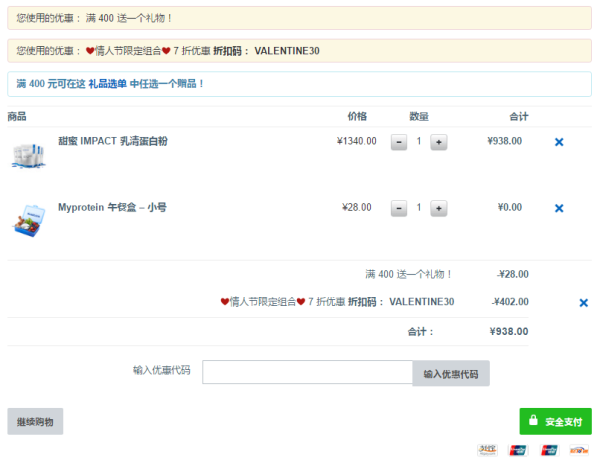Open the 乳清蛋白粉 product thumbnail

pos(29,154)
